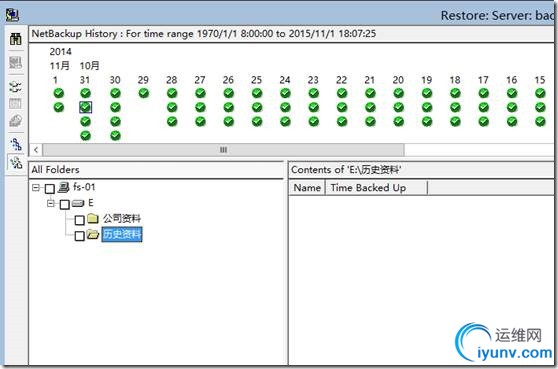Select the E drive tree item
The image size is (558, 369).
tap(91, 203)
